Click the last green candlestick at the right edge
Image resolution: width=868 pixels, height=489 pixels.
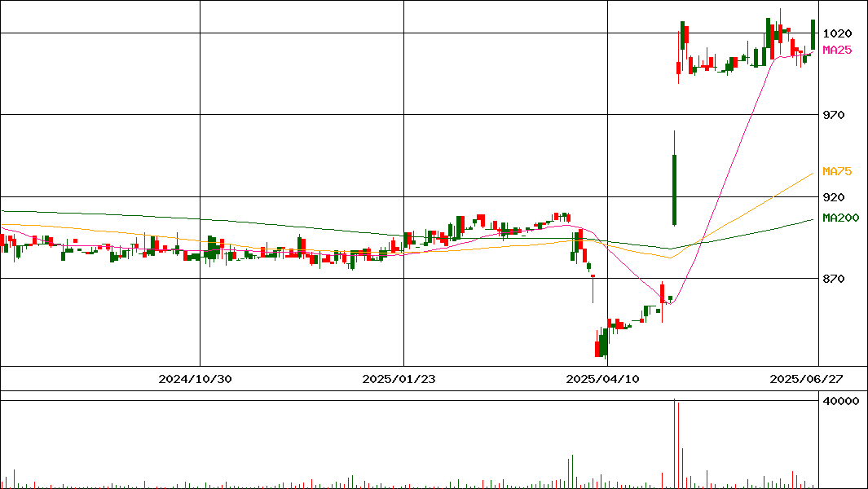pos(813,34)
